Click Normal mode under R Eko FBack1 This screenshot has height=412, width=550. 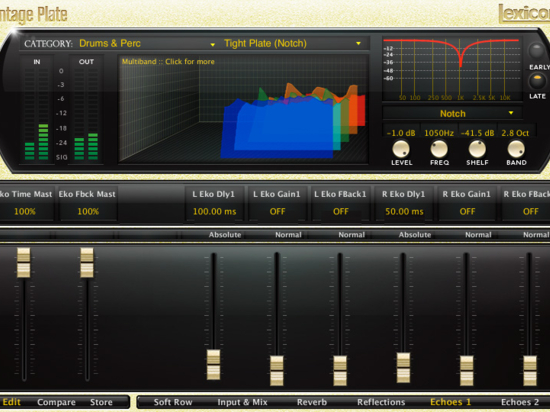pos(536,235)
